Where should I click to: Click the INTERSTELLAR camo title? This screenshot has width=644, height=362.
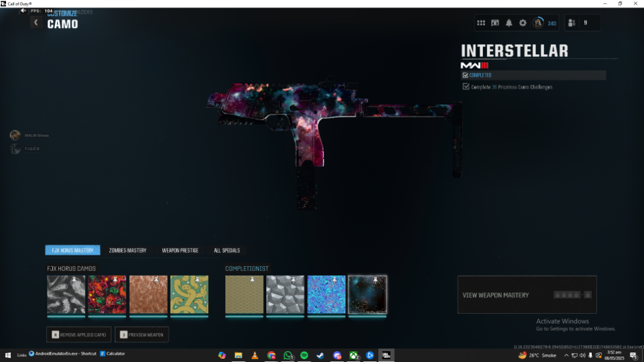pyautogui.click(x=515, y=51)
